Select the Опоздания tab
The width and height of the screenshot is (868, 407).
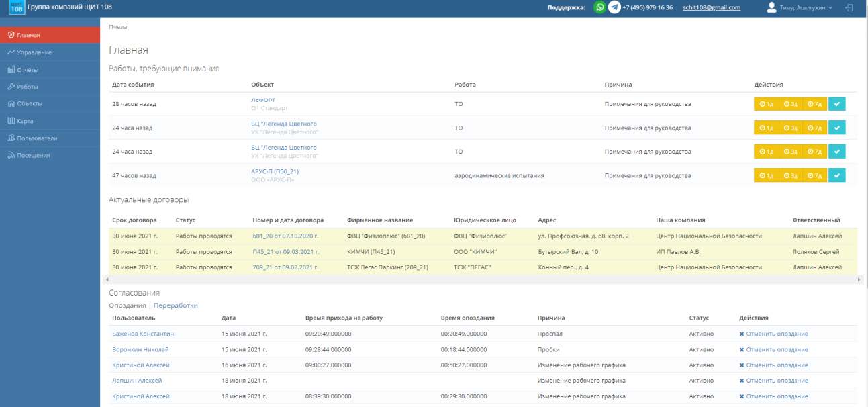coord(128,305)
